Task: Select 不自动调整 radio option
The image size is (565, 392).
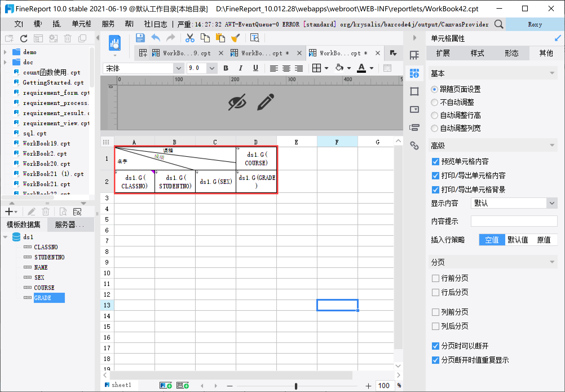Action: [x=434, y=102]
